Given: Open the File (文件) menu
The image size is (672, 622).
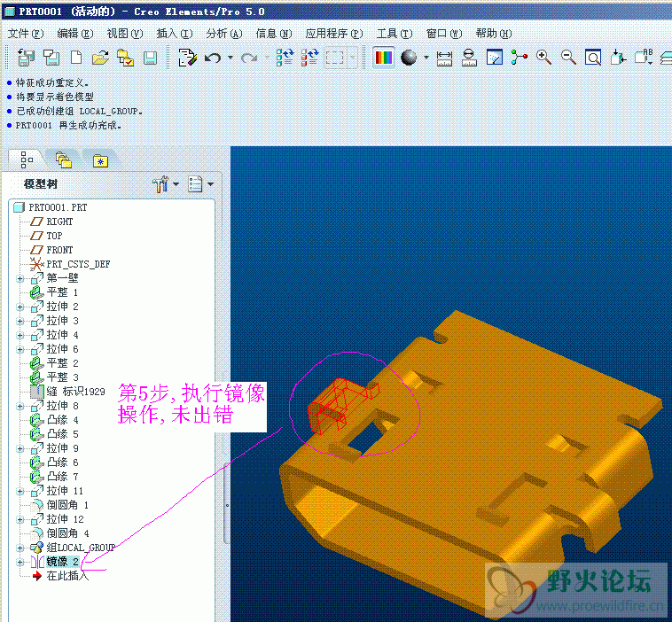Looking at the screenshot, I should click(26, 34).
